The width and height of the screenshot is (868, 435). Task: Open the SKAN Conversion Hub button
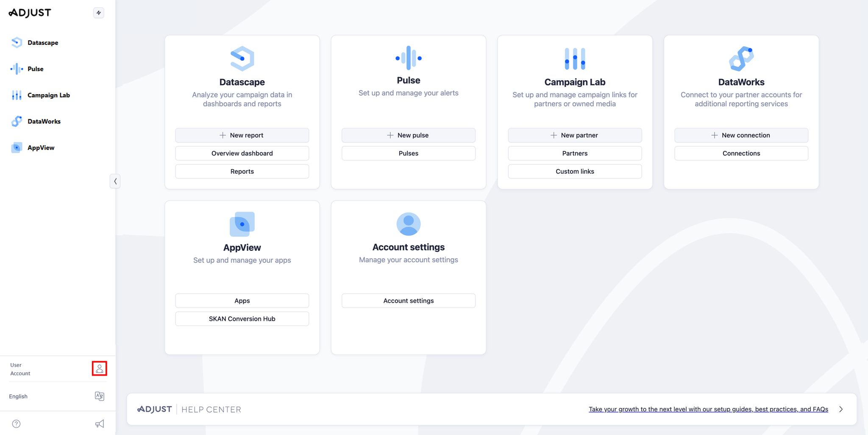click(x=242, y=319)
